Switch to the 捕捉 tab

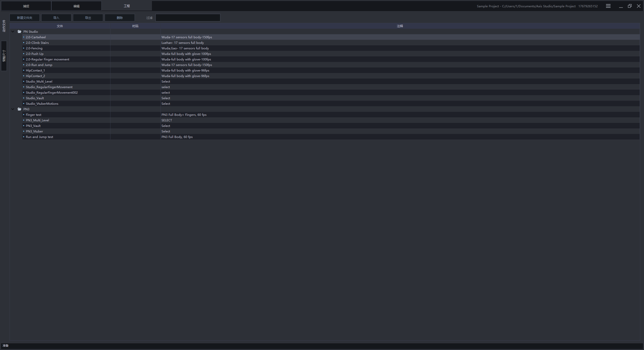click(26, 6)
